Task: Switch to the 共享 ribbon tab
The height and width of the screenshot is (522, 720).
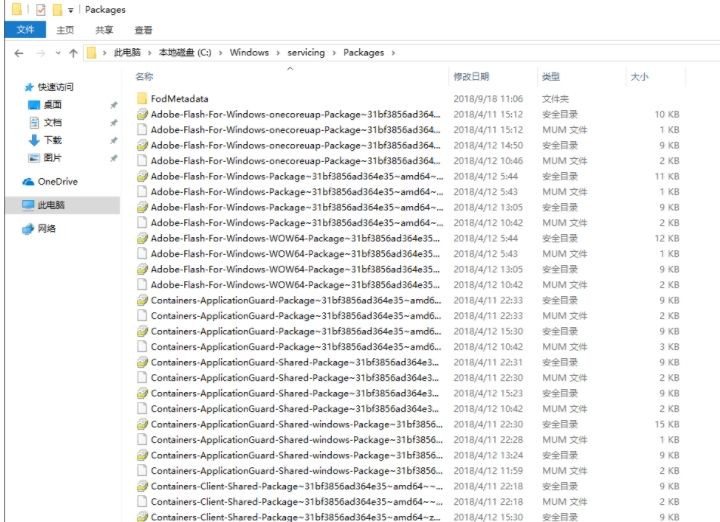Action: (x=104, y=30)
